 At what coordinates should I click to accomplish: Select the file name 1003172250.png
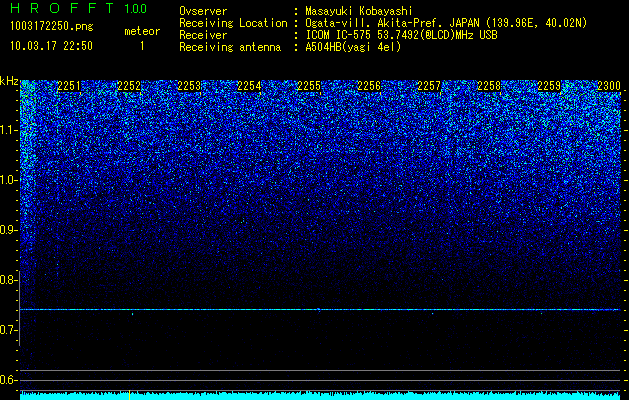(x=52, y=26)
